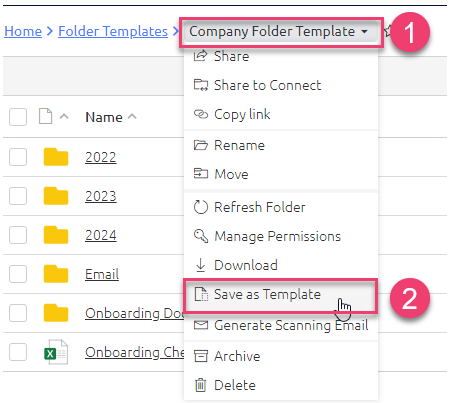
Task: Open the Home breadcrumb link
Action: (x=23, y=31)
